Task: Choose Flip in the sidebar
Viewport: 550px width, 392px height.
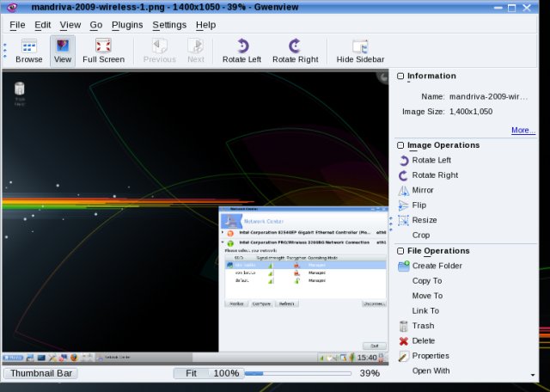Action: click(x=412, y=205)
